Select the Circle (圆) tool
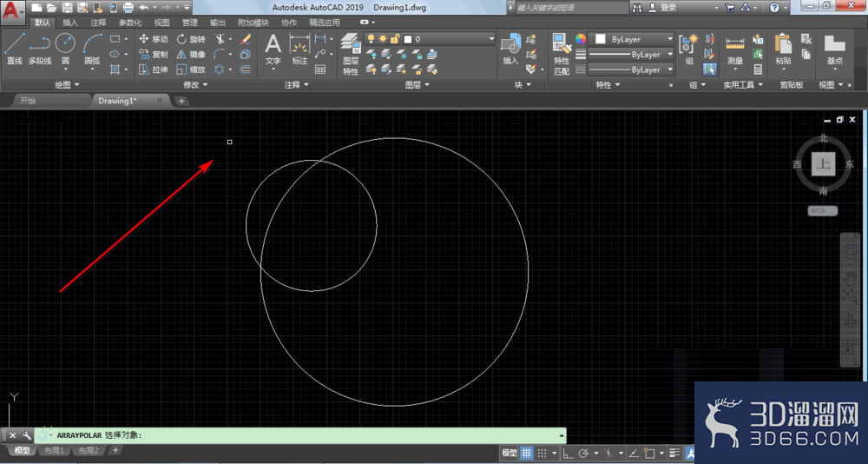 (65, 49)
